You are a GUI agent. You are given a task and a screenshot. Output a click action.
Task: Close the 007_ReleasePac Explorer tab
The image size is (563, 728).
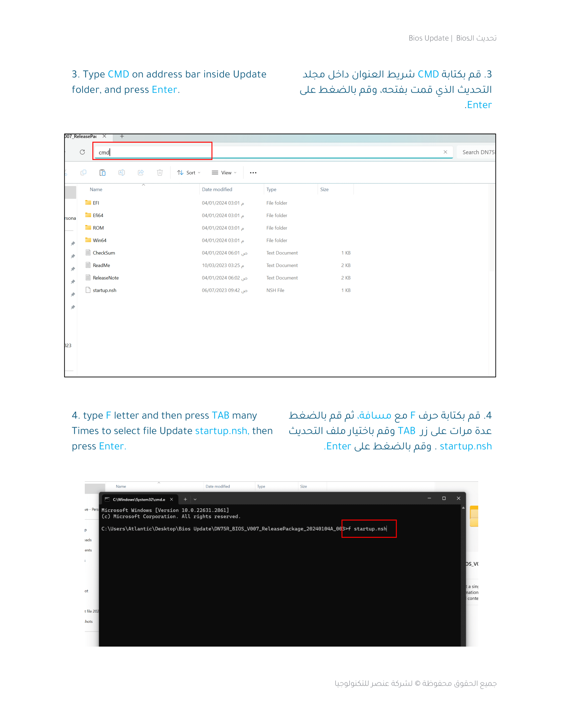(x=104, y=136)
